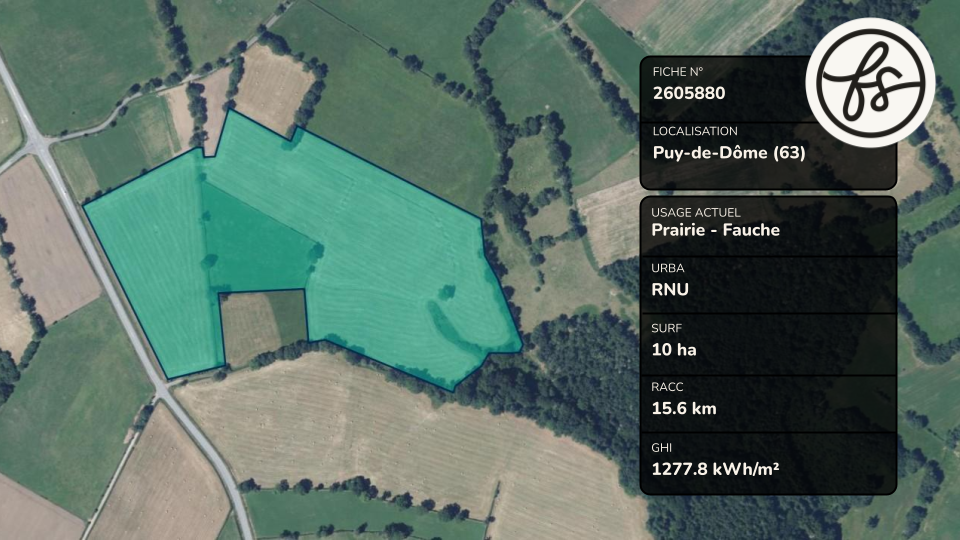Click the 'USAGE ACTUEL' label
This screenshot has height=540, width=960.
tap(696, 212)
